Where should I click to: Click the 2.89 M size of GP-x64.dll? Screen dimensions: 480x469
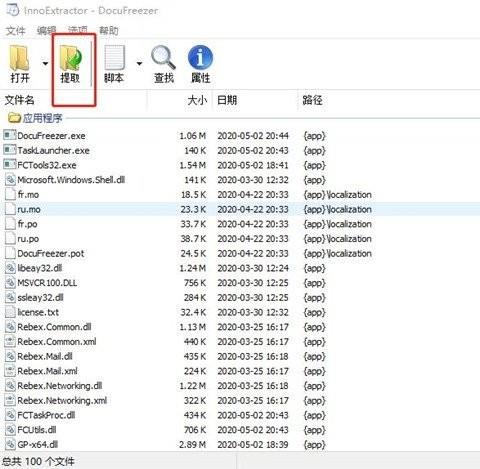click(192, 444)
